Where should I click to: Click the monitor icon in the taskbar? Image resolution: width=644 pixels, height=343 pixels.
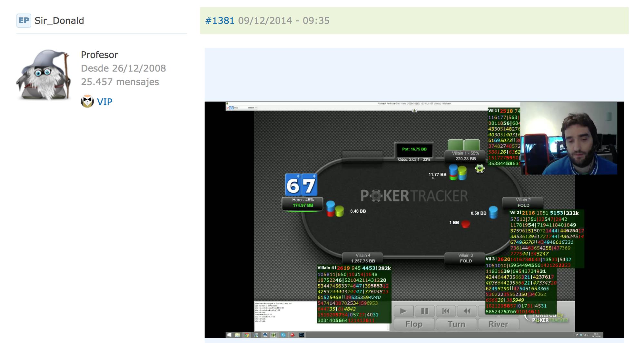[302, 335]
